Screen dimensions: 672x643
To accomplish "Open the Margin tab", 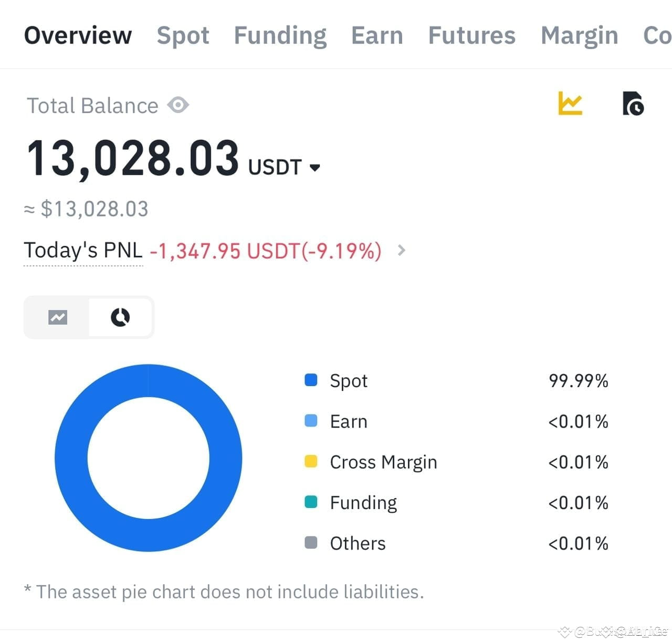I will coord(580,36).
